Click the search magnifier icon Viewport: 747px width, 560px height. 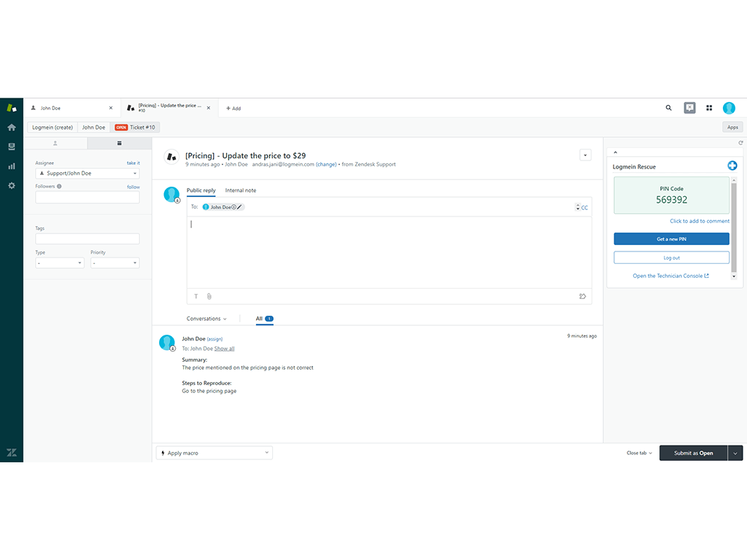click(x=669, y=108)
